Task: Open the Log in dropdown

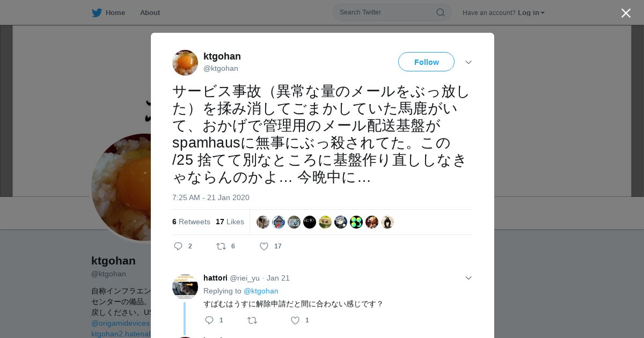Action: (x=531, y=13)
